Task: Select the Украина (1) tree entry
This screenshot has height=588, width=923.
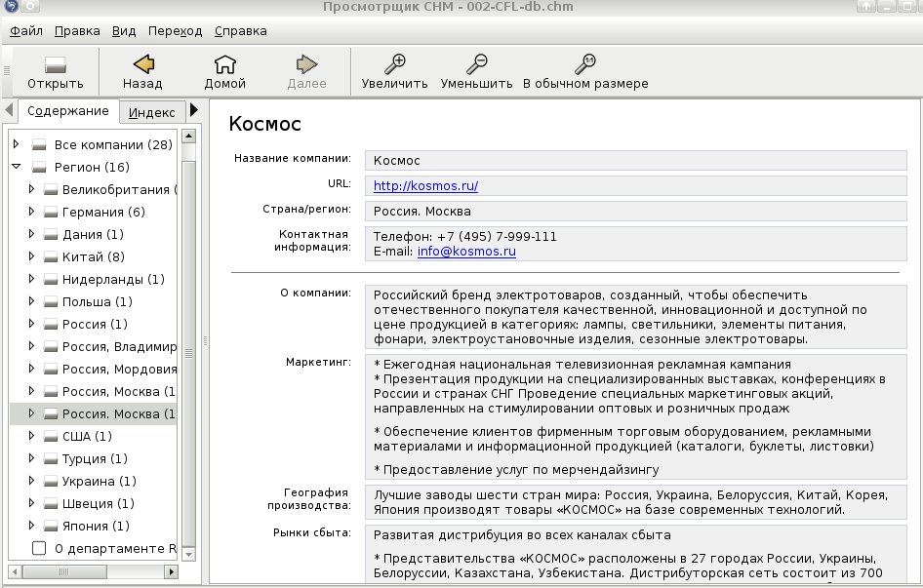Action: pyautogui.click(x=99, y=481)
